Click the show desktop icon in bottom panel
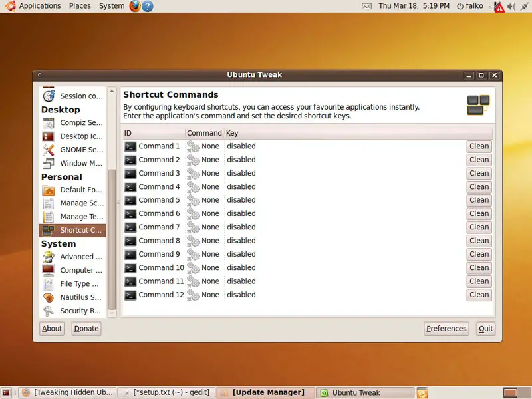The width and height of the screenshot is (532, 399). (6, 393)
